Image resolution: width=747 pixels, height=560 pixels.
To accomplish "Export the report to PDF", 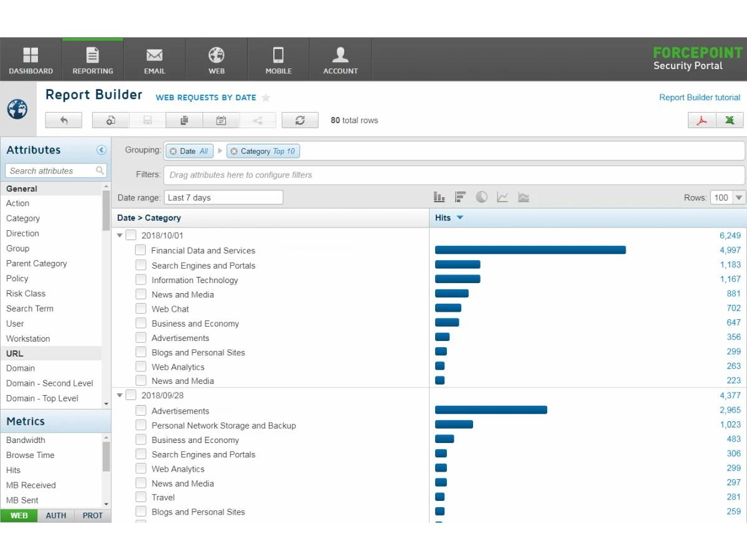I will (702, 120).
